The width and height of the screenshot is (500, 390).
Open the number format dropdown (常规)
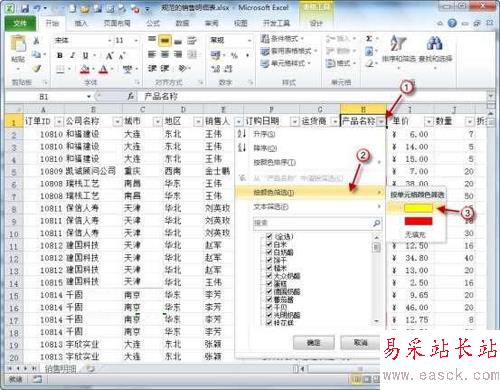pyautogui.click(x=249, y=41)
